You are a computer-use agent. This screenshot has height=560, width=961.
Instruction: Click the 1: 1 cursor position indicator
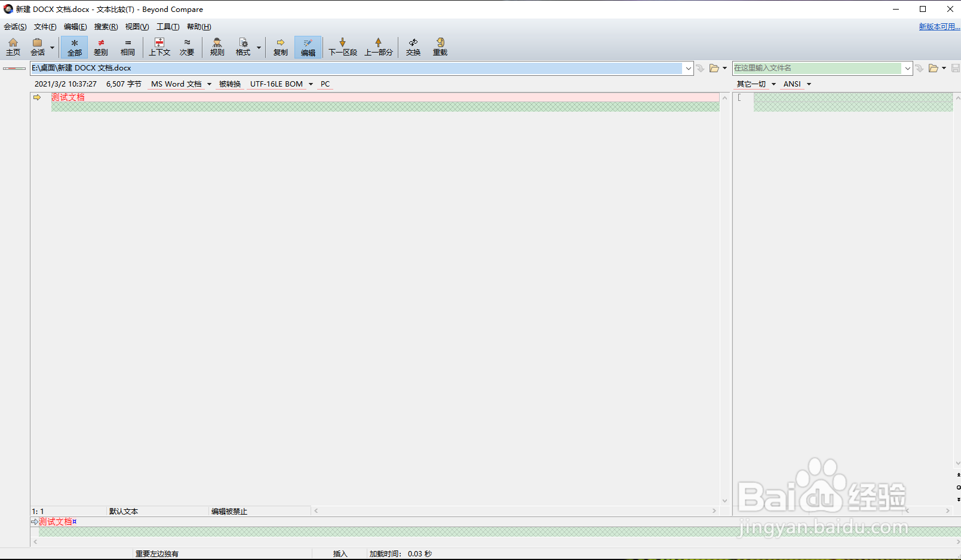click(x=38, y=512)
